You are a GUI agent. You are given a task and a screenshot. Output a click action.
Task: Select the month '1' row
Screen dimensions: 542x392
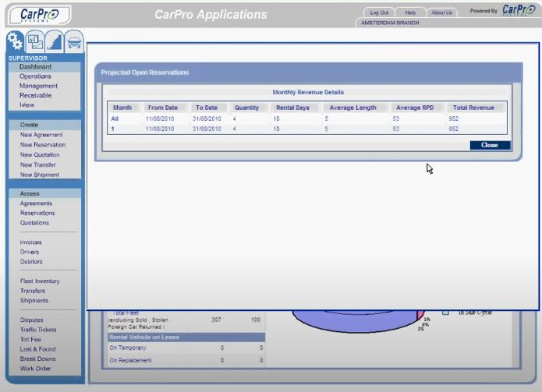click(307, 129)
